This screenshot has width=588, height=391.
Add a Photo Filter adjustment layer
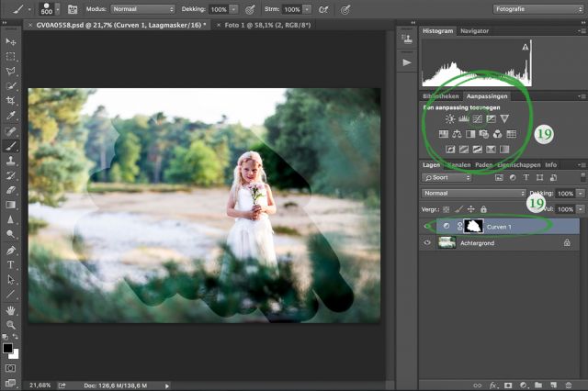point(484,134)
